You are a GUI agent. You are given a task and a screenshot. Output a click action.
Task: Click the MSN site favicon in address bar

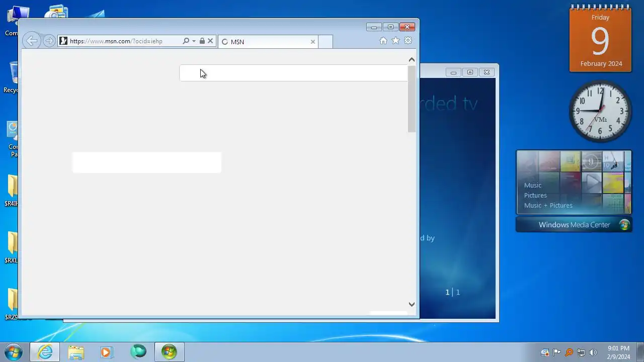click(x=63, y=41)
